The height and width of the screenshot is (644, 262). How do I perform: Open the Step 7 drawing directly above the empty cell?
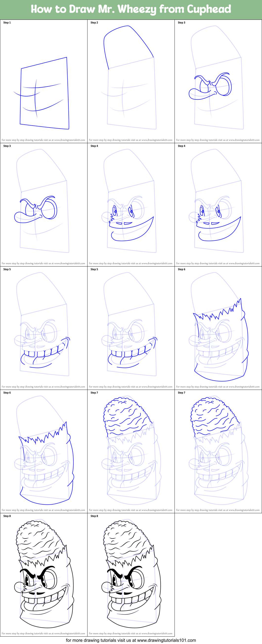click(218, 451)
